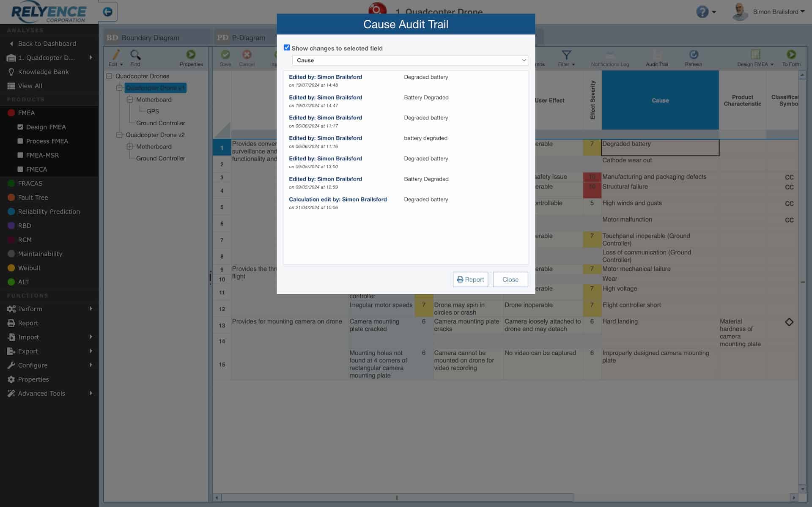Select the Design FMEA sidebar item
Viewport: 812px width, 507px height.
46,127
